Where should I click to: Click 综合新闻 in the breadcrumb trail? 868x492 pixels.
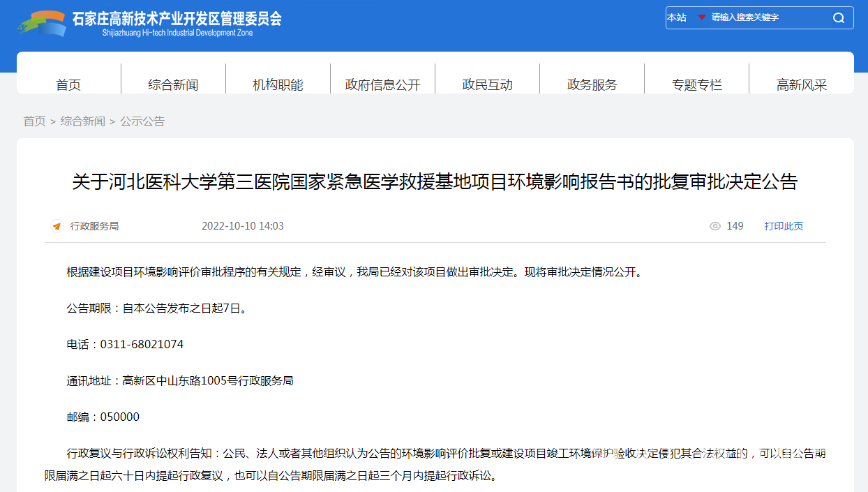pyautogui.click(x=82, y=121)
